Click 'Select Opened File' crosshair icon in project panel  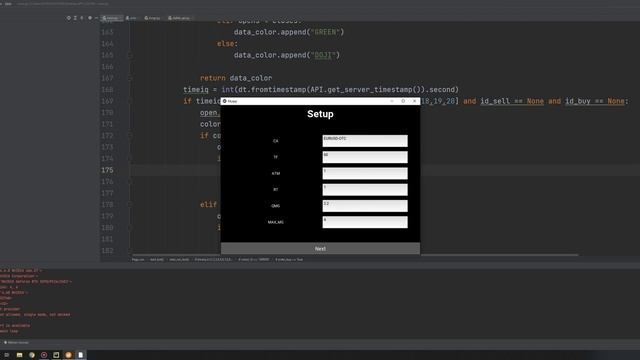point(69,18)
